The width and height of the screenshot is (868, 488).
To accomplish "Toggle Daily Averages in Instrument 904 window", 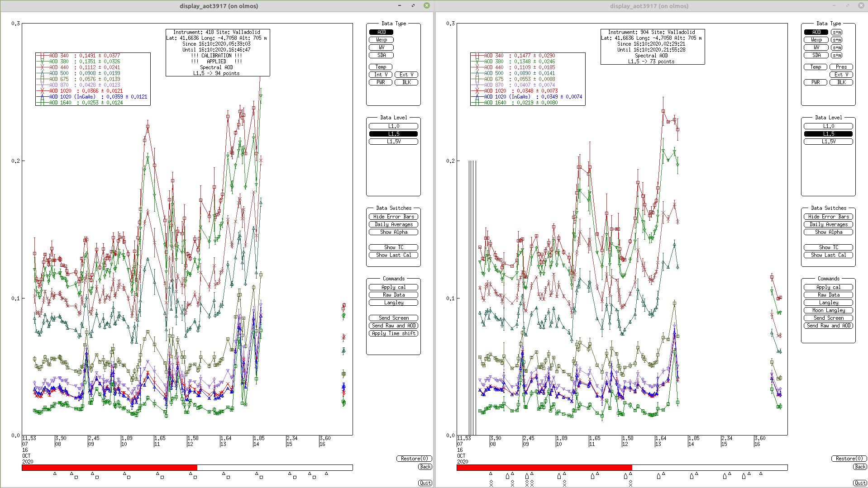I will (828, 224).
